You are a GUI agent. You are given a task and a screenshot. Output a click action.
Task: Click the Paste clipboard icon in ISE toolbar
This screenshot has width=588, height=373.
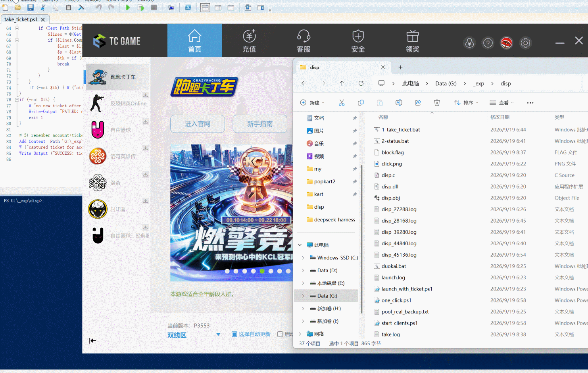tap(69, 8)
